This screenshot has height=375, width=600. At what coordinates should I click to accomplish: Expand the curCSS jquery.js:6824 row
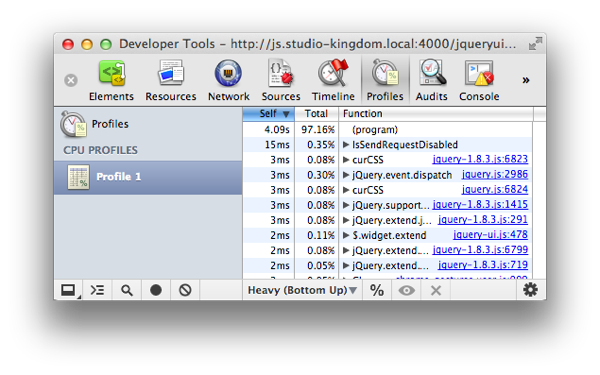(x=346, y=190)
